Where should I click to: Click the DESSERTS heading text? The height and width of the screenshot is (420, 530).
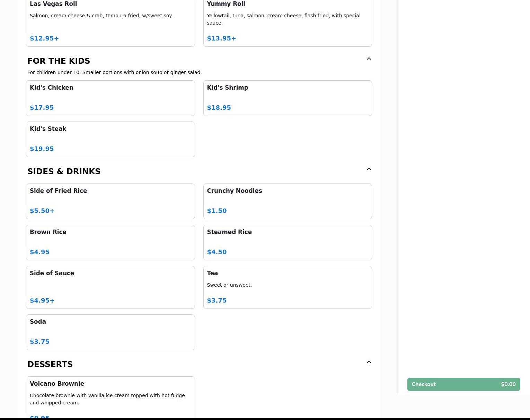click(x=50, y=364)
